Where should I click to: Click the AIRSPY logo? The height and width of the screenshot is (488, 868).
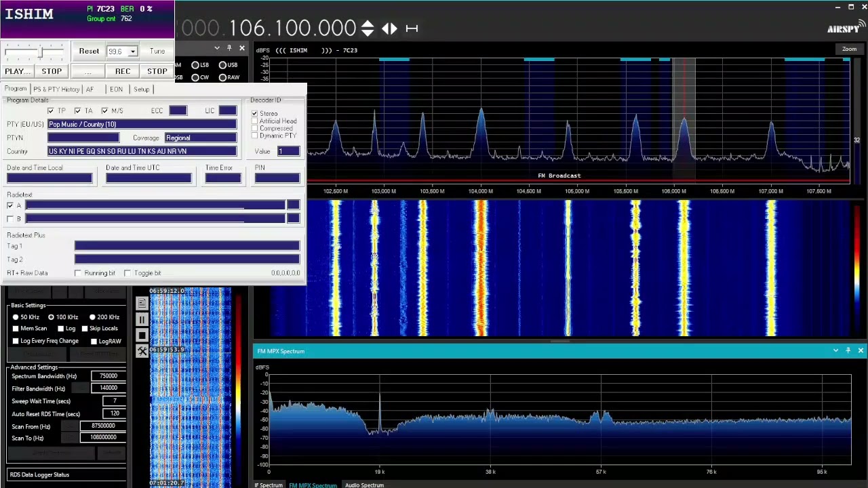pyautogui.click(x=846, y=27)
